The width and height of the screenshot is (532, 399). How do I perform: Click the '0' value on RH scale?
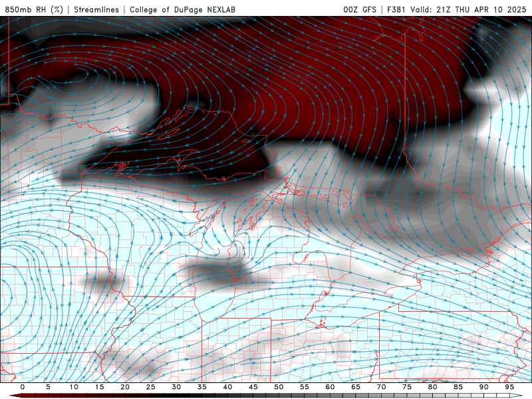click(x=23, y=387)
